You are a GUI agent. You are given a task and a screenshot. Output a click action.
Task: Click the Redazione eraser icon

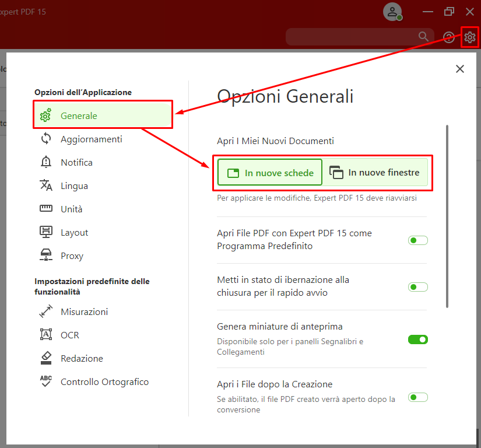click(x=46, y=358)
